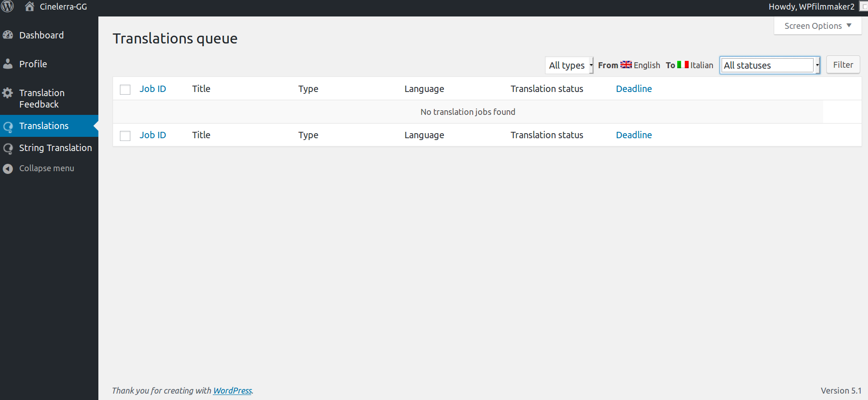Sort by Job ID in the header row

click(153, 89)
